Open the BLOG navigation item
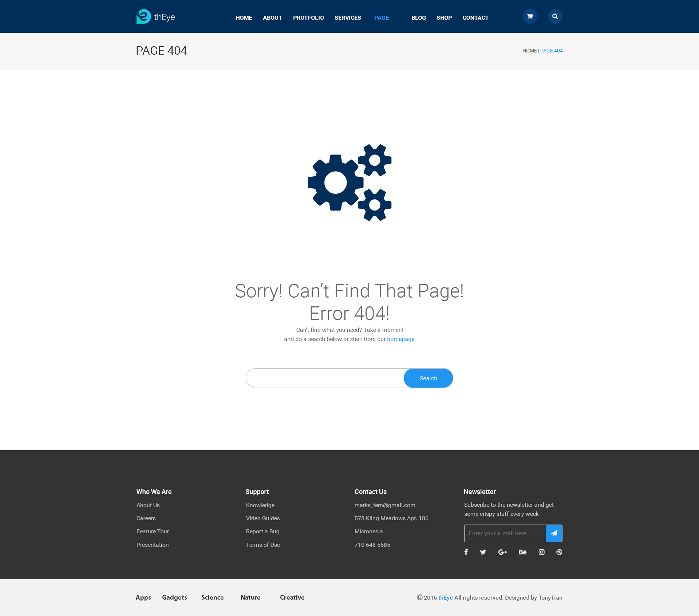The image size is (699, 616). (418, 17)
